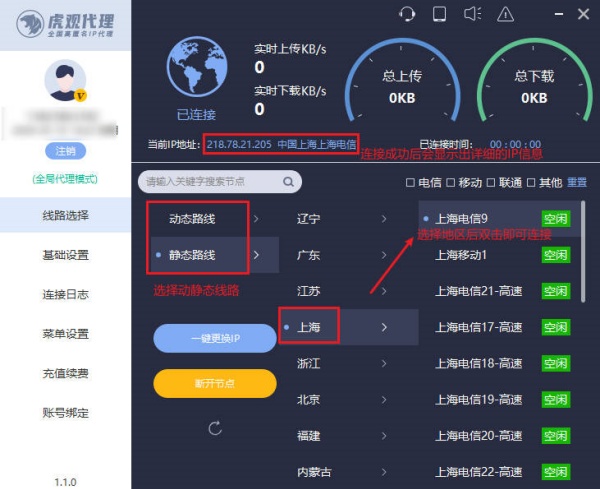The height and width of the screenshot is (489, 600).
Task: Click the user avatar picture
Action: [x=65, y=80]
